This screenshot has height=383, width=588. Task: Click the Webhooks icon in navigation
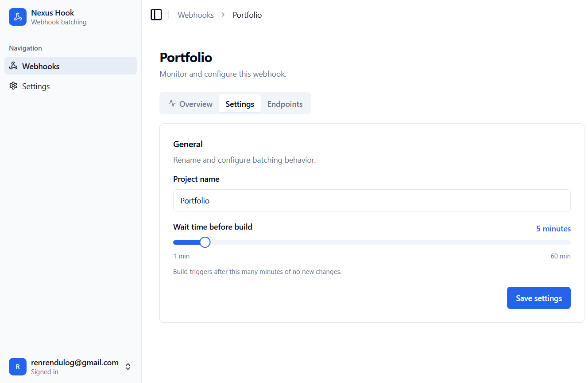13,66
